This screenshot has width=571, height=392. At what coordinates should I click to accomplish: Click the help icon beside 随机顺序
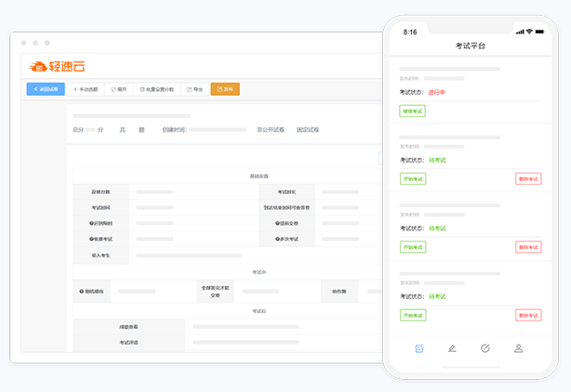click(x=82, y=291)
